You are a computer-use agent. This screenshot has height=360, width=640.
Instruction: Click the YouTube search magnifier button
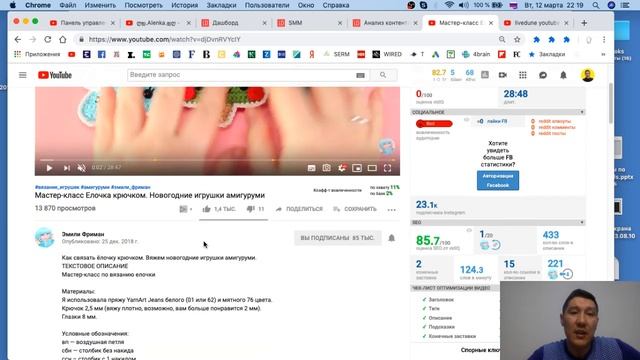[x=383, y=75]
